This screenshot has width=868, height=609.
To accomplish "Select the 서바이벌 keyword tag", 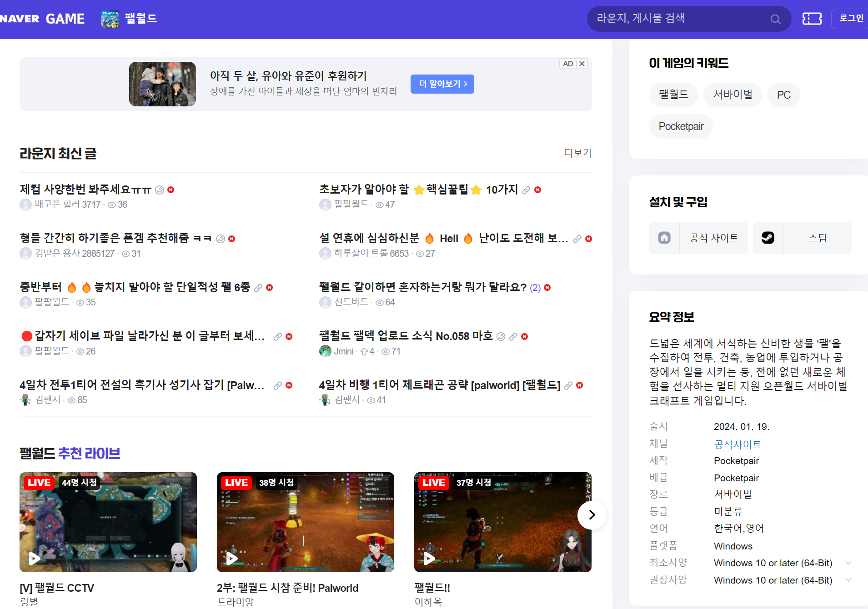I will (x=733, y=95).
